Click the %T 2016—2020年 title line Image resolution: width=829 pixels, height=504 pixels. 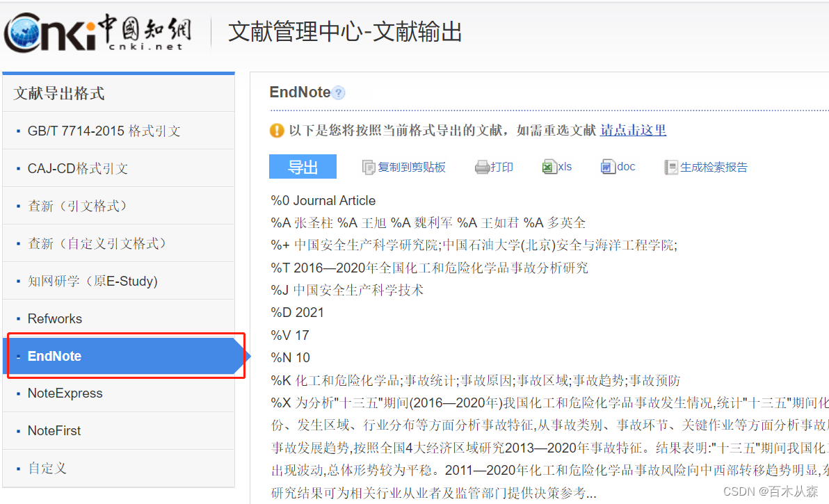429,268
